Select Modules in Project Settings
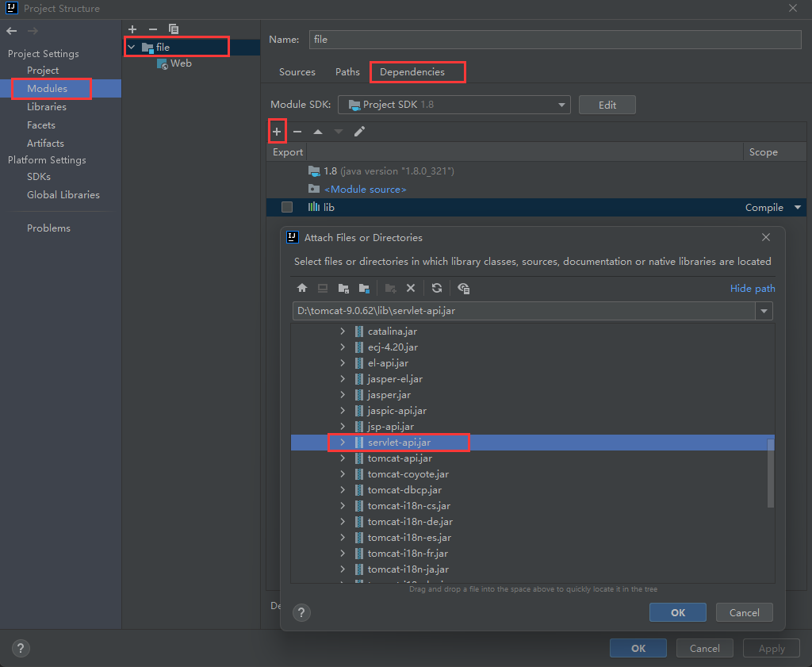812x667 pixels. pyautogui.click(x=47, y=89)
